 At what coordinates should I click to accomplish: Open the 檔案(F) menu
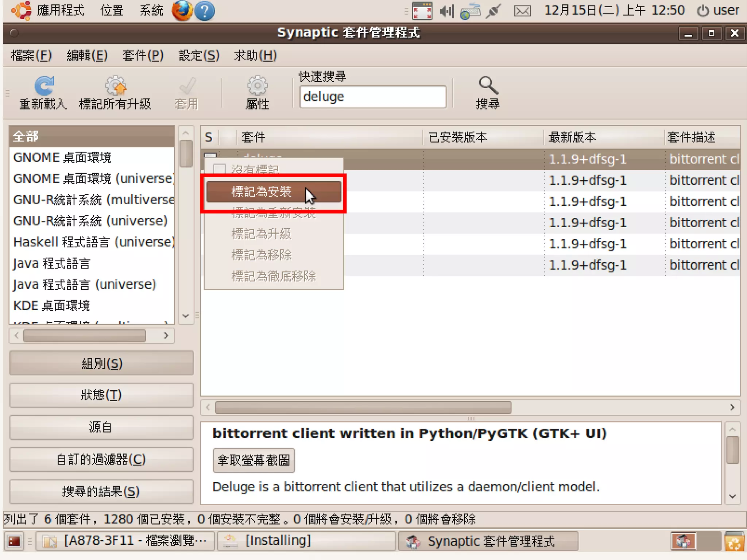32,56
